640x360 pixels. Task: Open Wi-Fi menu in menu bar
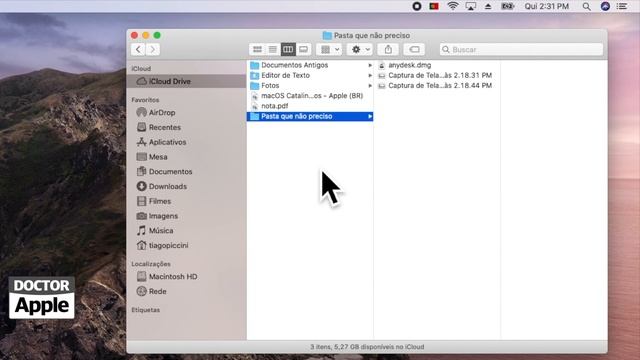[452, 6]
